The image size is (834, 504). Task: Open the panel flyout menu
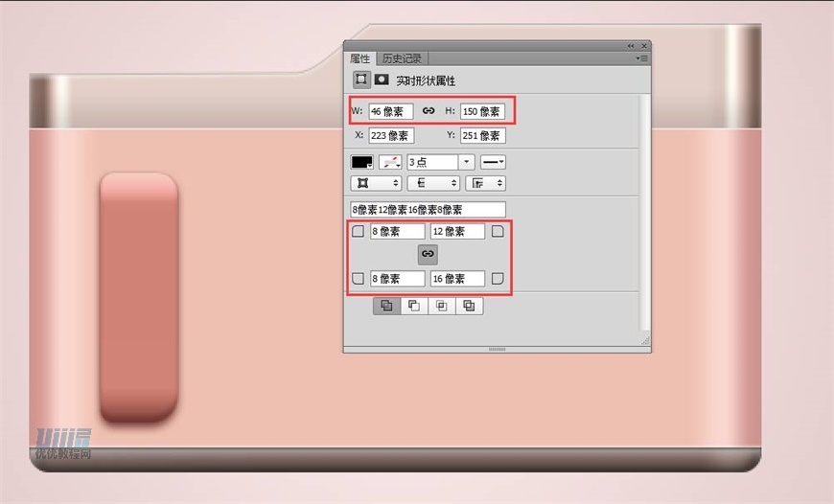point(642,58)
